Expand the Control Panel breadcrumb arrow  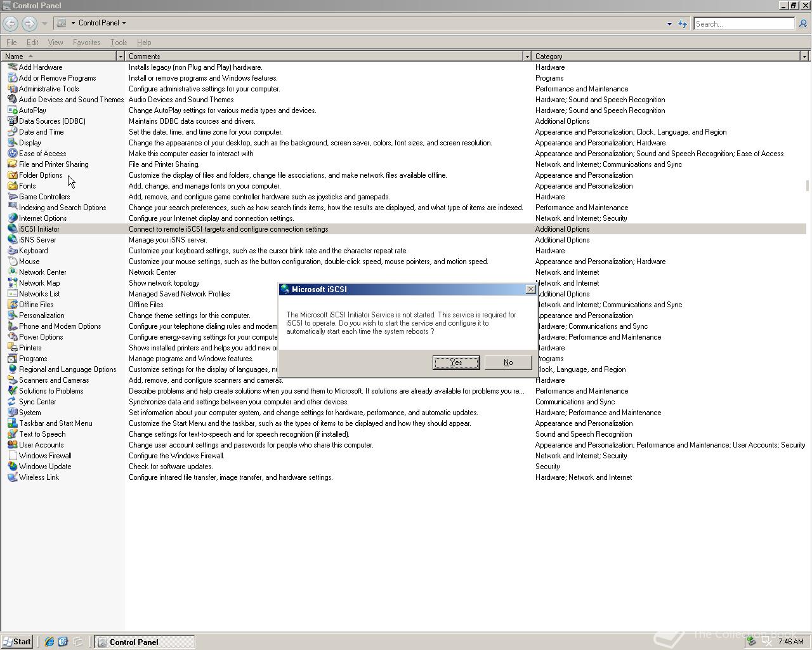pos(124,23)
